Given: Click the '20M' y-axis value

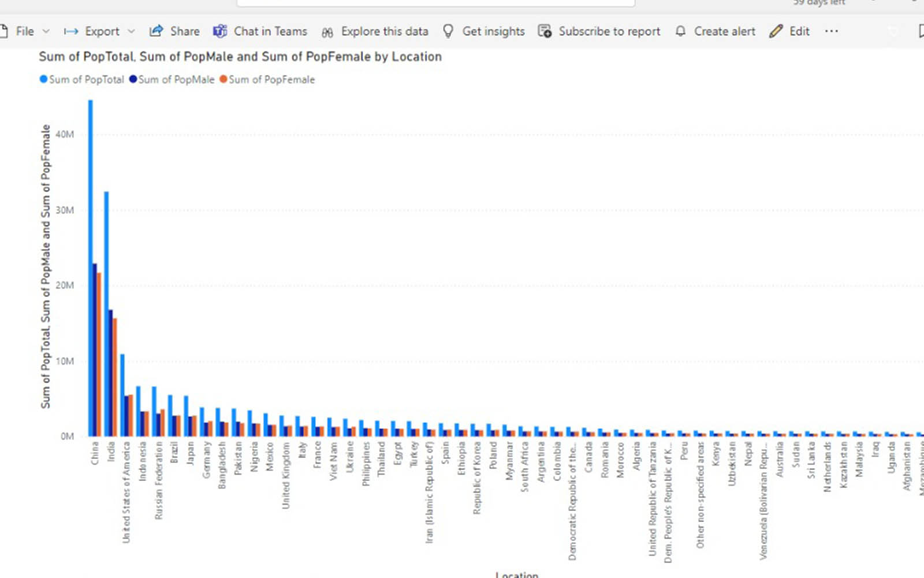Looking at the screenshot, I should [x=65, y=286].
